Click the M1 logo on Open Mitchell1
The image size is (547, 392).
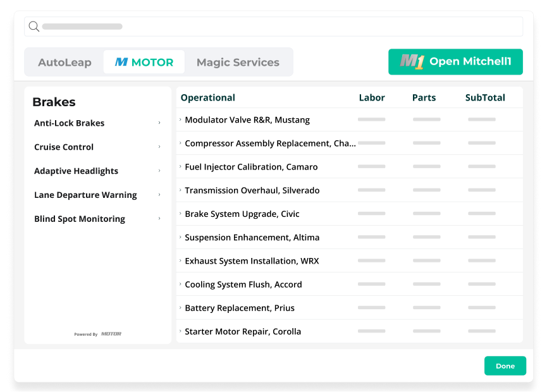412,62
